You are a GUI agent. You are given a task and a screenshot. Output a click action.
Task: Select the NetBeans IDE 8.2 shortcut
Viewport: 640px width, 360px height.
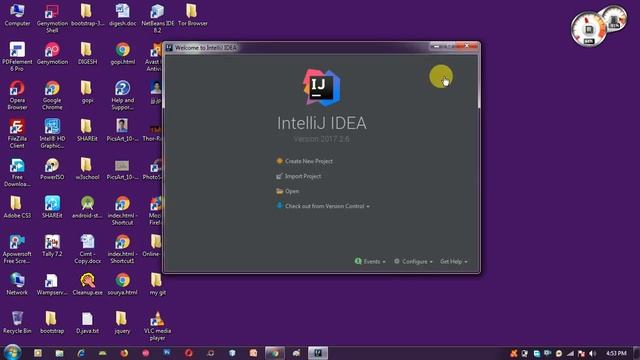pos(157,19)
